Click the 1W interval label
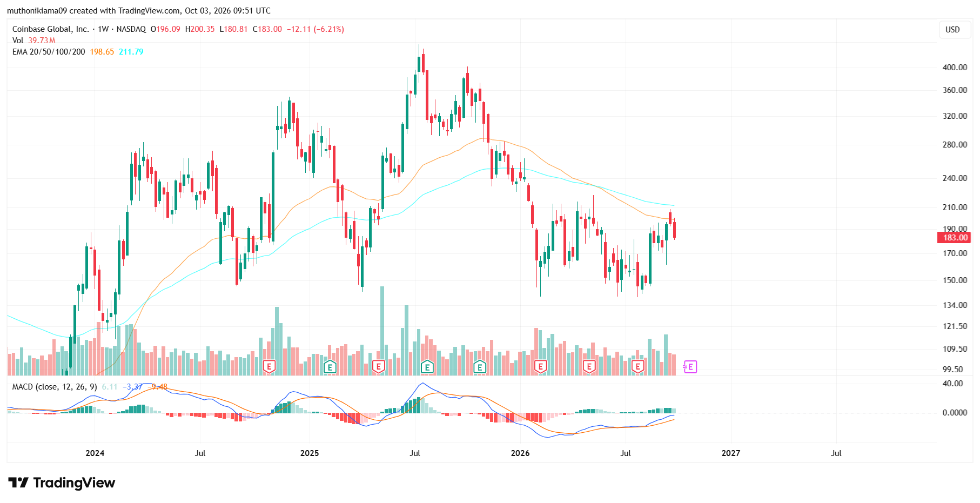 (103, 29)
